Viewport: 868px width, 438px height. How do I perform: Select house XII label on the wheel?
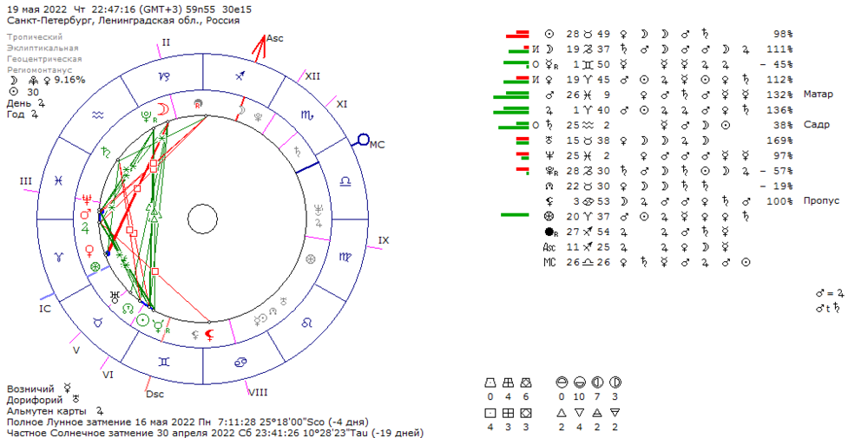click(x=312, y=76)
